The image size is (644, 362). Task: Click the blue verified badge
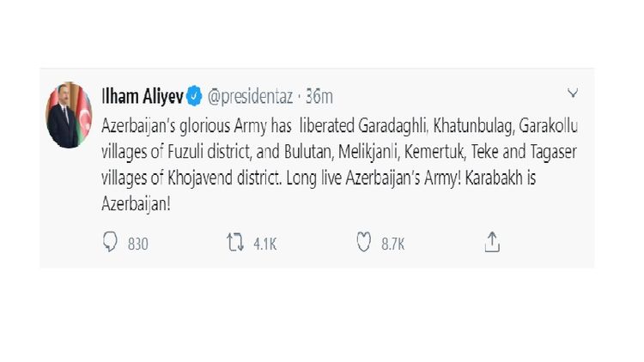pos(196,94)
